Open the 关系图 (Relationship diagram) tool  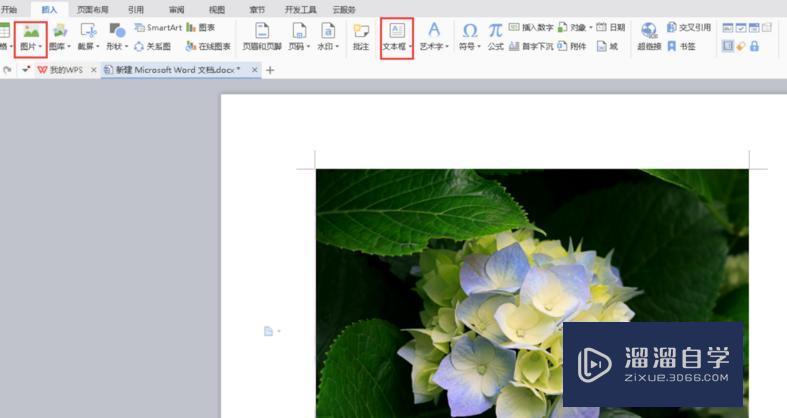point(153,46)
